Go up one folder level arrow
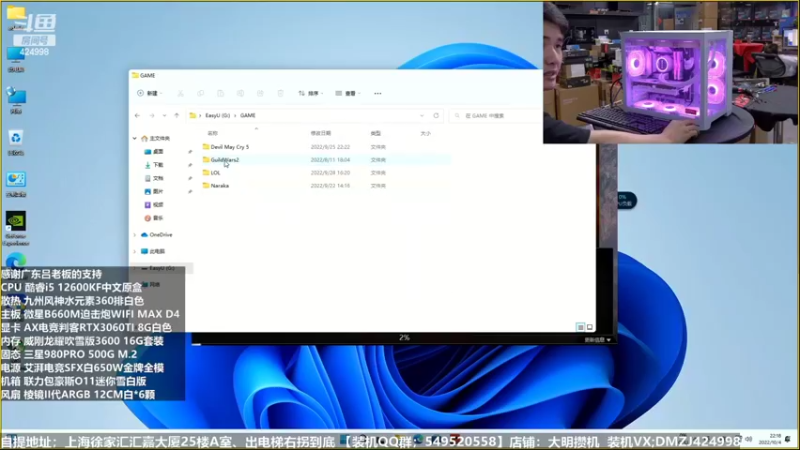This screenshot has height=450, width=800. coord(177,116)
